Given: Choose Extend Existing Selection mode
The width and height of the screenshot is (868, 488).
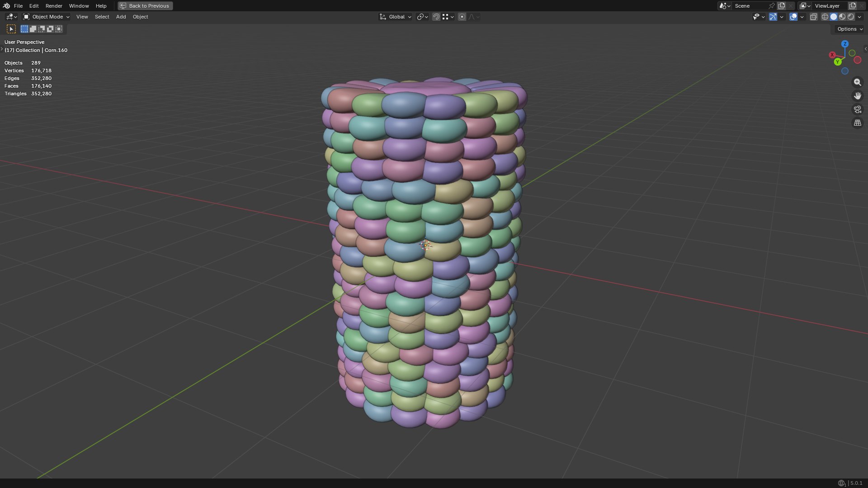Looking at the screenshot, I should [33, 29].
